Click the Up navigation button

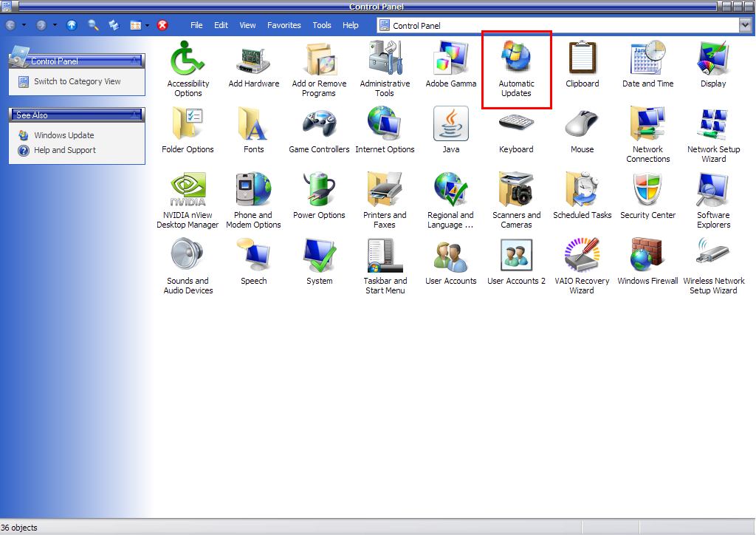(x=71, y=24)
